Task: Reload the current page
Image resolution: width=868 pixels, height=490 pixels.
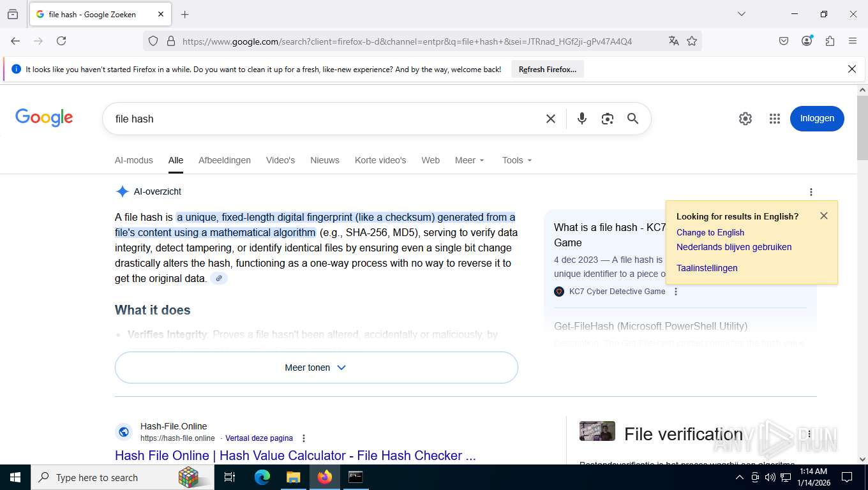Action: tap(61, 41)
